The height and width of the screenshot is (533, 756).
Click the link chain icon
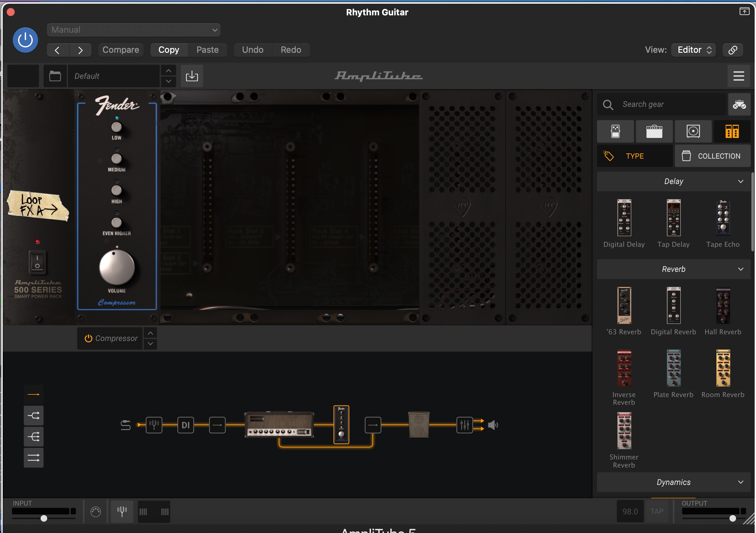click(x=733, y=50)
